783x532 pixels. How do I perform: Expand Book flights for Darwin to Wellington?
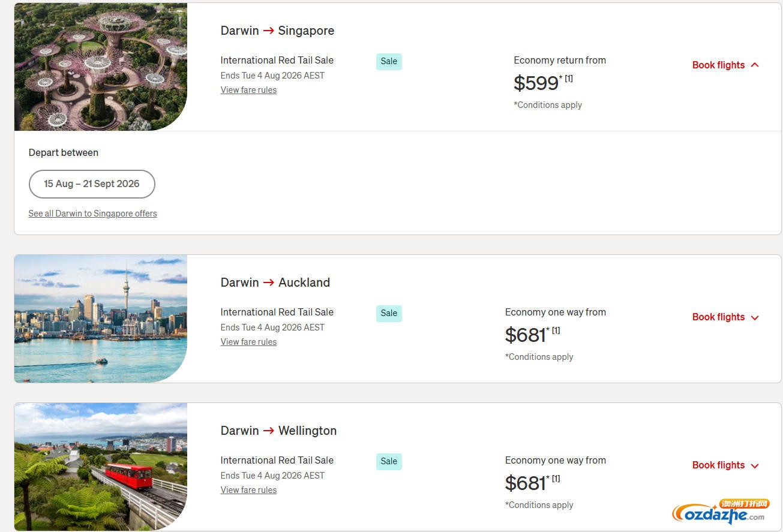point(725,465)
